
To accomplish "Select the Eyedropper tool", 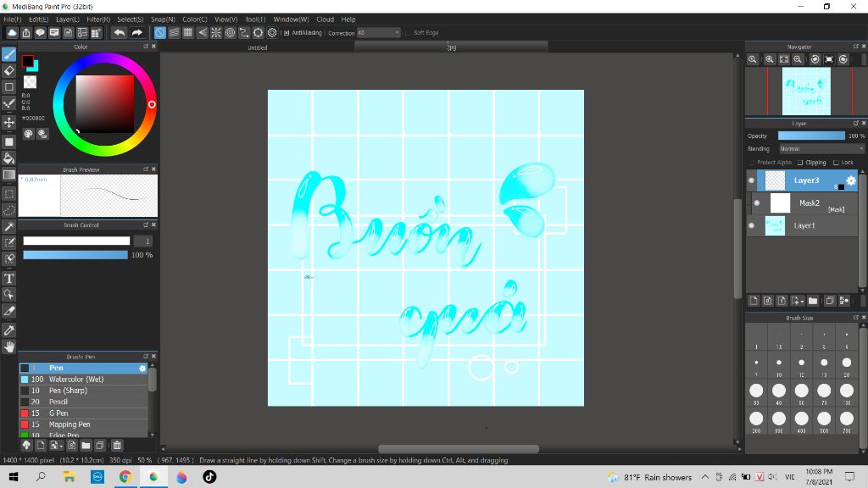I will [x=8, y=330].
